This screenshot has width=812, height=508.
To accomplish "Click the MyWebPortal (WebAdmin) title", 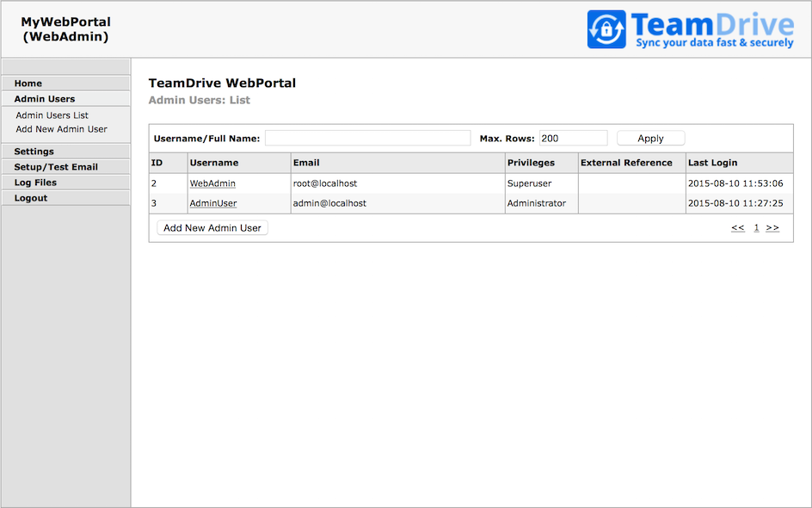I will [65, 29].
